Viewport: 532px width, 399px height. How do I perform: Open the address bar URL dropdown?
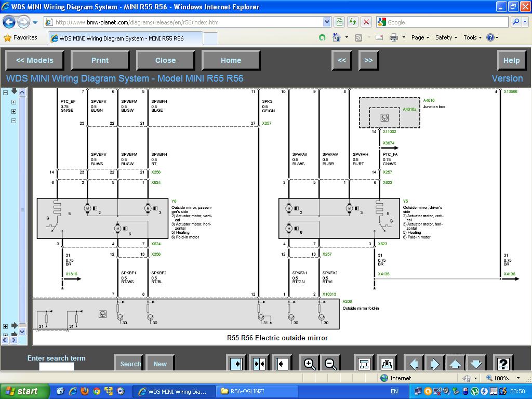point(327,22)
